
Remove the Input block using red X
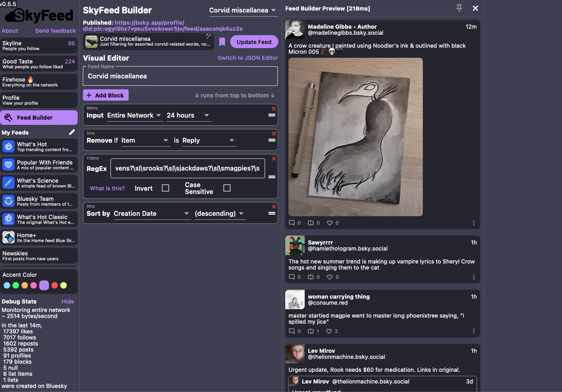pyautogui.click(x=274, y=109)
